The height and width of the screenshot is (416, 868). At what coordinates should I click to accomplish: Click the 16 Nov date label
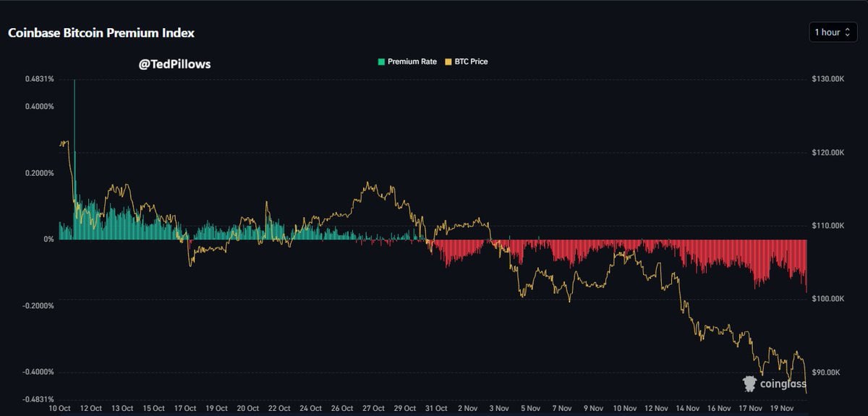(719, 408)
